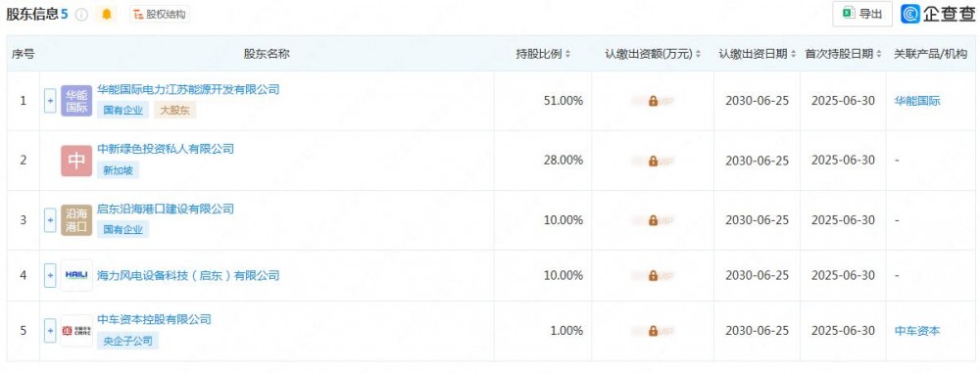The width and height of the screenshot is (980, 373).
Task: Expand the row for 中车资本控股有限公司
Action: [x=51, y=331]
